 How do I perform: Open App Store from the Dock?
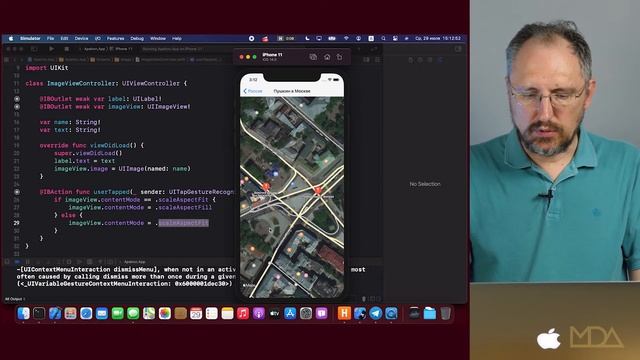click(290, 313)
